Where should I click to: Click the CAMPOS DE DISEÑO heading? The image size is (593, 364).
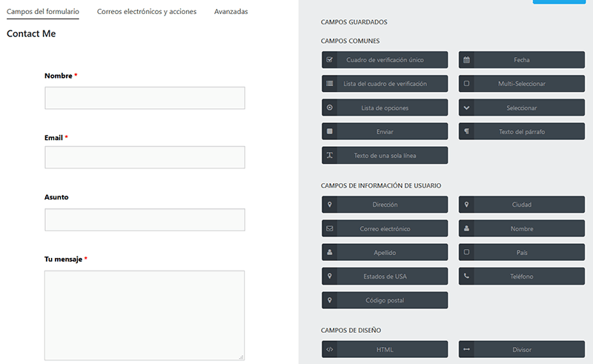pos(351,330)
